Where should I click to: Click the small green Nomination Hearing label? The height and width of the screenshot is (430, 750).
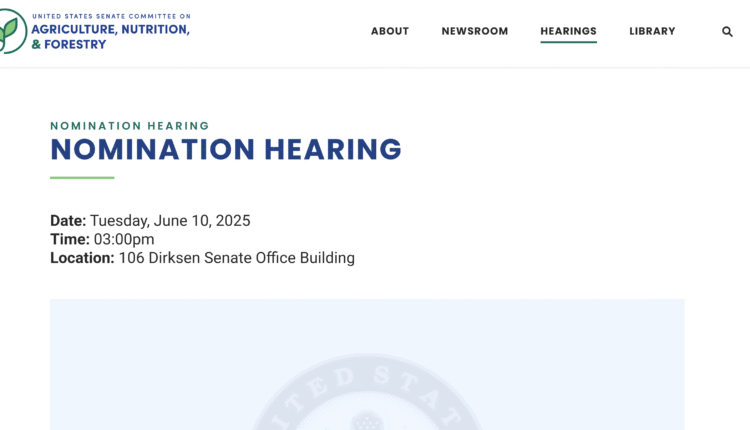click(130, 126)
